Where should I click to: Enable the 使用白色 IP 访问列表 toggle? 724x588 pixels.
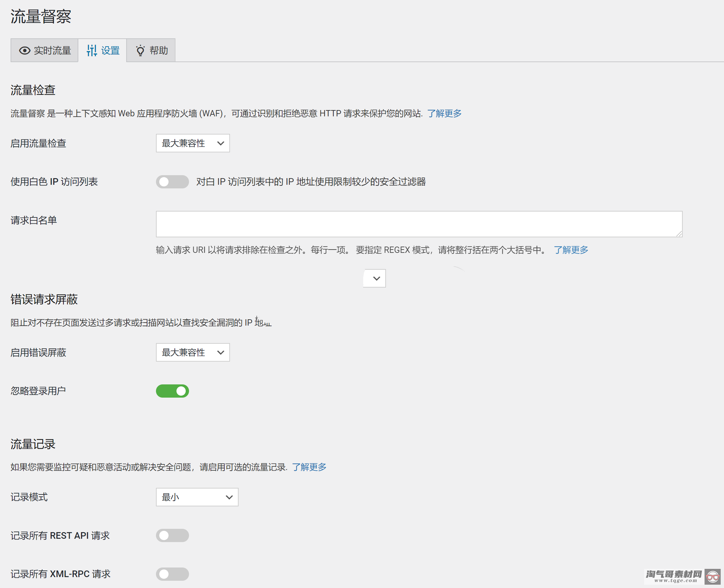tap(172, 182)
